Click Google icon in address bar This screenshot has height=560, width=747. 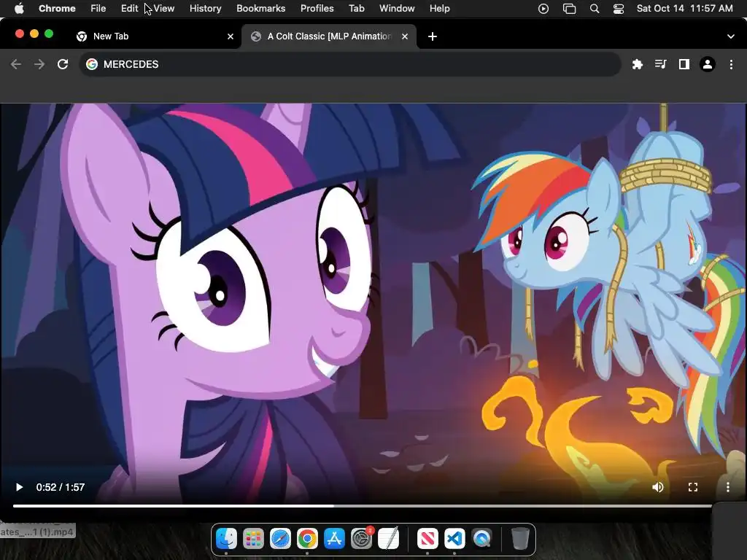92,64
